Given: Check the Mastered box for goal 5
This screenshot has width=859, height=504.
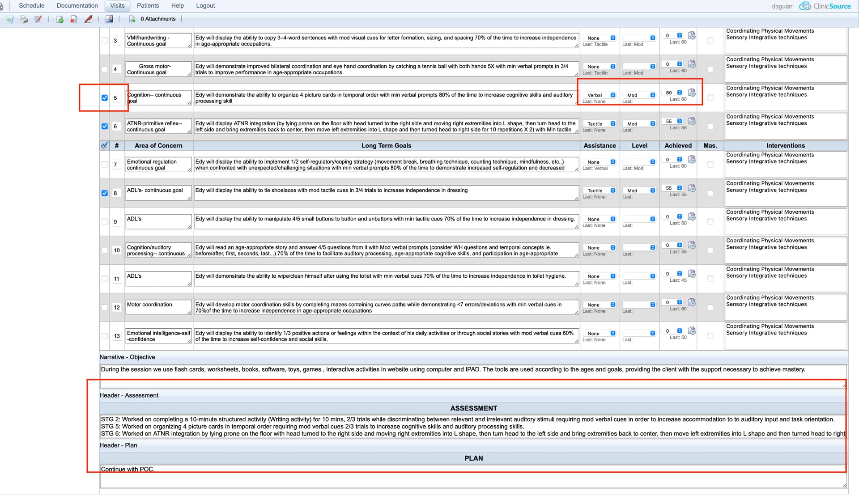Looking at the screenshot, I should tap(710, 98).
